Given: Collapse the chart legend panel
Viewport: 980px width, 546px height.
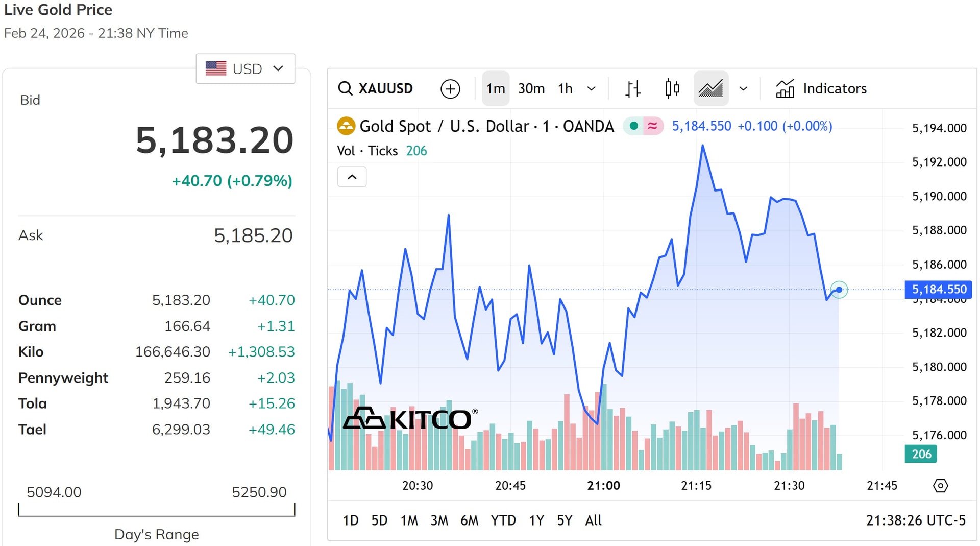Looking at the screenshot, I should (352, 177).
